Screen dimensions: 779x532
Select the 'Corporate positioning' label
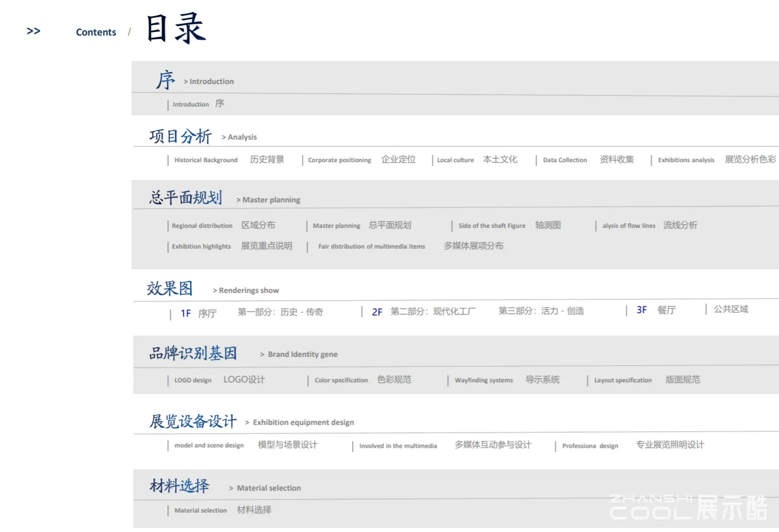(340, 160)
